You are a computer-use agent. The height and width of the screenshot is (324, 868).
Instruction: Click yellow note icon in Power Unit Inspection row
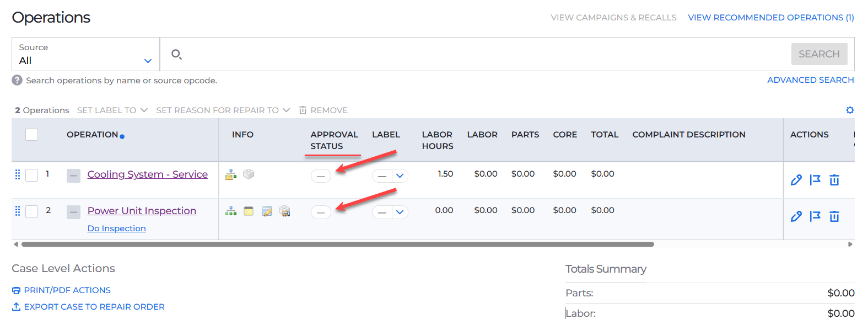coord(249,211)
